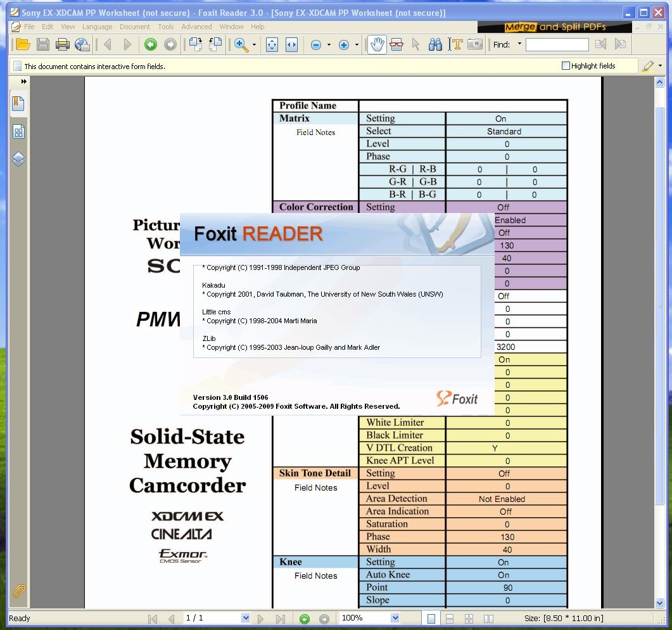Viewport: 672px width, 630px height.
Task: Go to next page in status bar
Action: [260, 619]
